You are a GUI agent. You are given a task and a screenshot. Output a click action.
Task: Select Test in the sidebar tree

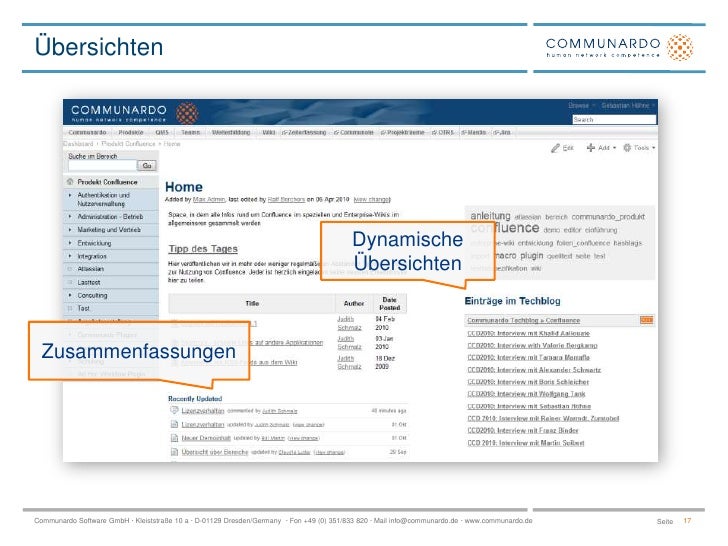(84, 308)
